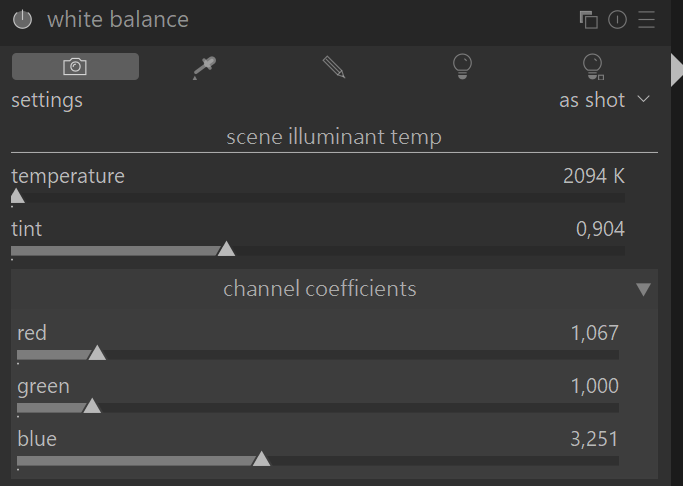Open the settings 'as shot' dropdown
The image size is (683, 486).
[604, 100]
